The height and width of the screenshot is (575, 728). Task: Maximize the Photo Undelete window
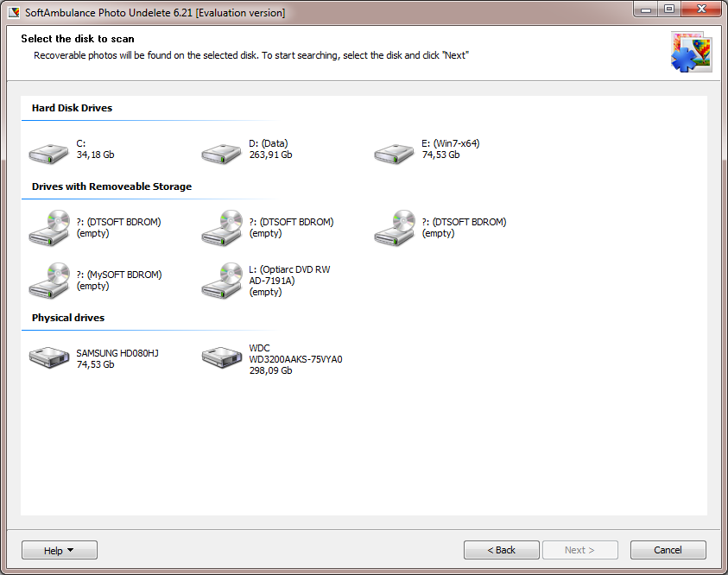pos(669,9)
